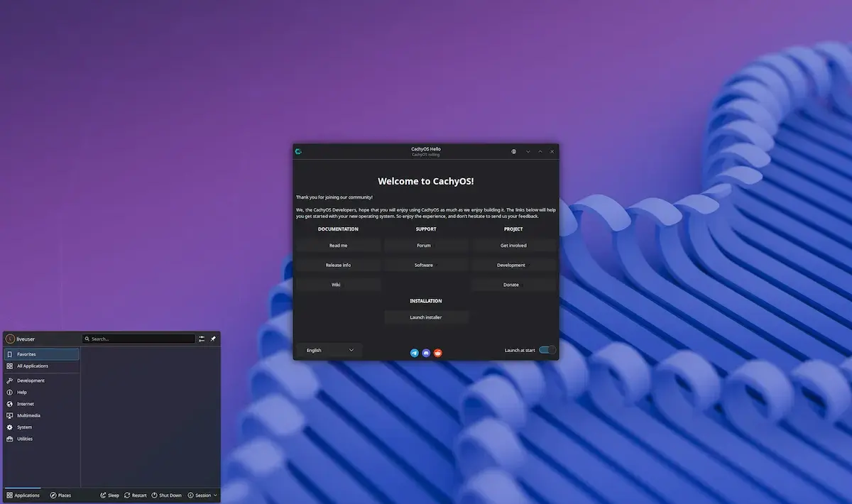Click the "Welcome to CachyOS!" heading

pyautogui.click(x=426, y=181)
